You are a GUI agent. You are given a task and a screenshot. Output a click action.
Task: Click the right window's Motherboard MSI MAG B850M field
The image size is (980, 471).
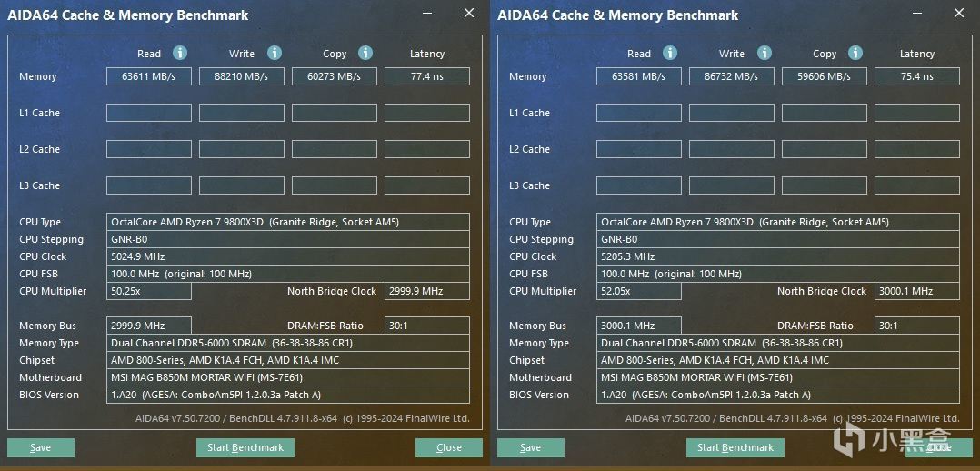778,377
